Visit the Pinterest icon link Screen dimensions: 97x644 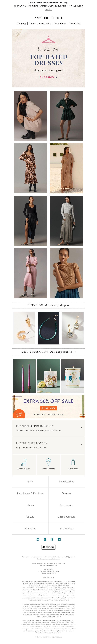(52, 539)
